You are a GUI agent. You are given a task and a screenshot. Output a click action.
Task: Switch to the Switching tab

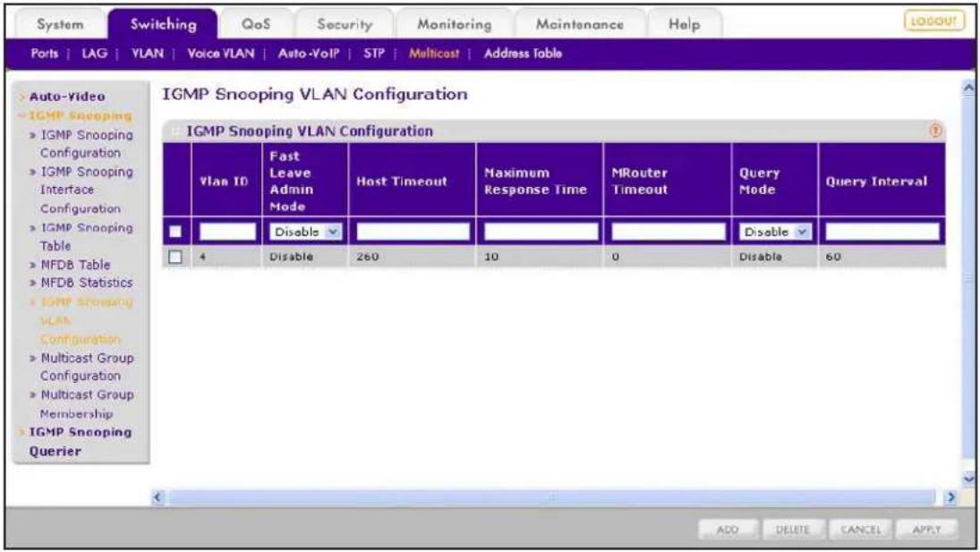click(163, 24)
